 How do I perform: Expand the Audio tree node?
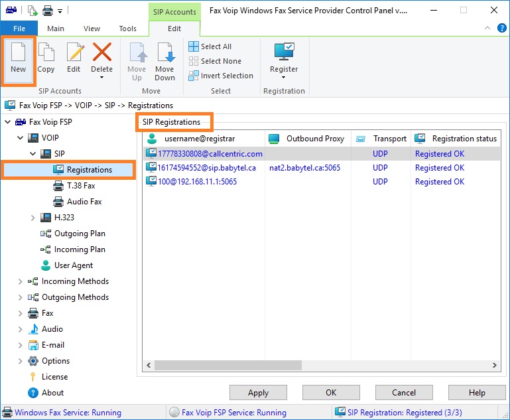coord(20,329)
